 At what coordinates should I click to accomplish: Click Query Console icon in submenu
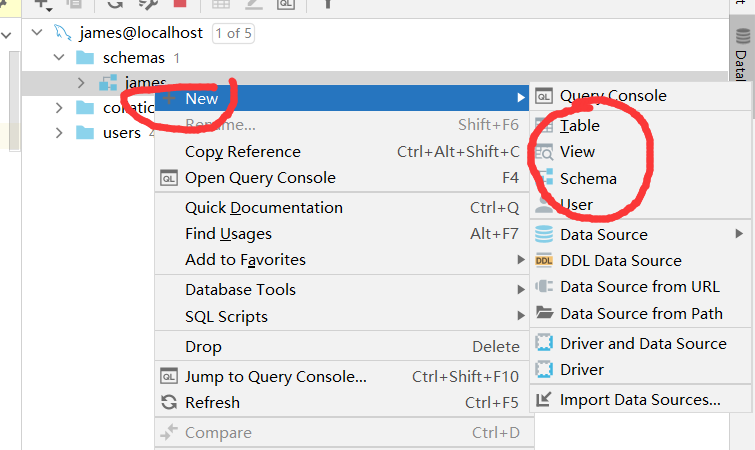(544, 96)
